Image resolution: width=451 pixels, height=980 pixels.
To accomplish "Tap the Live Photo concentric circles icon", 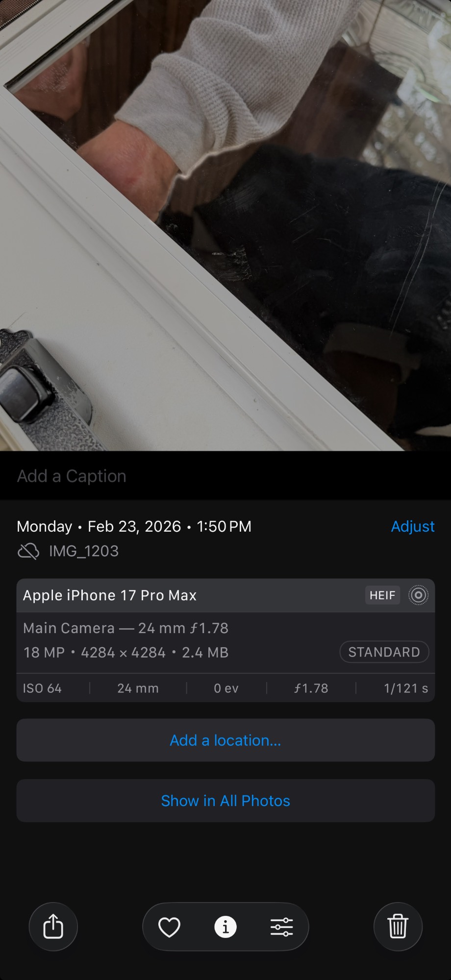I will 418,595.
